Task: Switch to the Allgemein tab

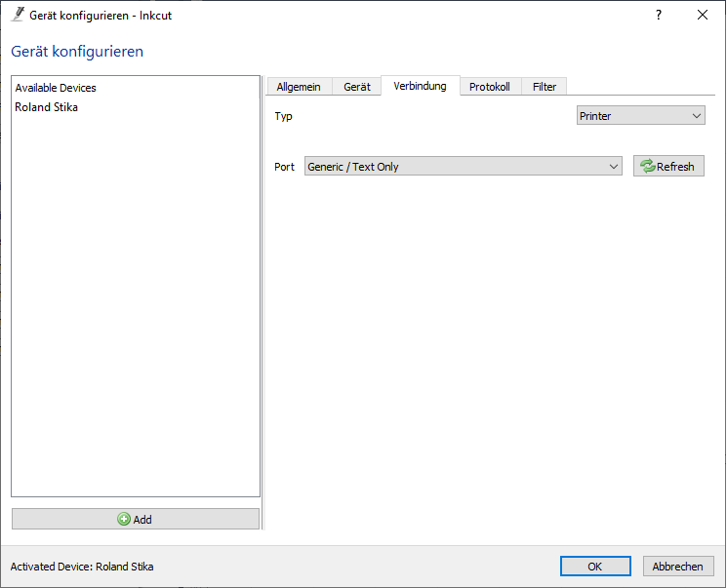Action: tap(299, 87)
